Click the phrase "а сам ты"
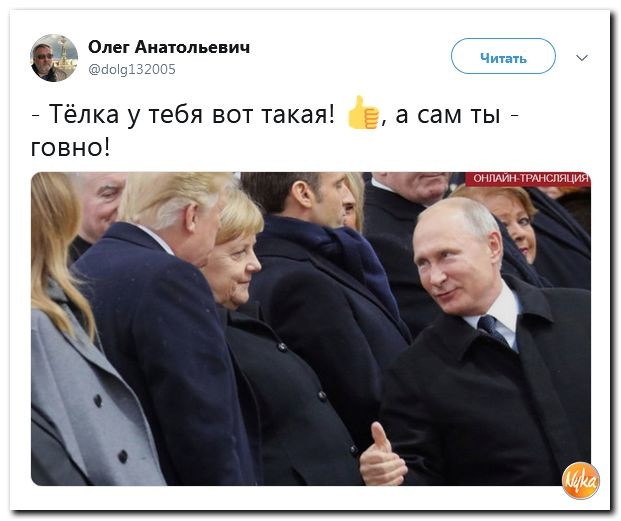 pos(448,115)
